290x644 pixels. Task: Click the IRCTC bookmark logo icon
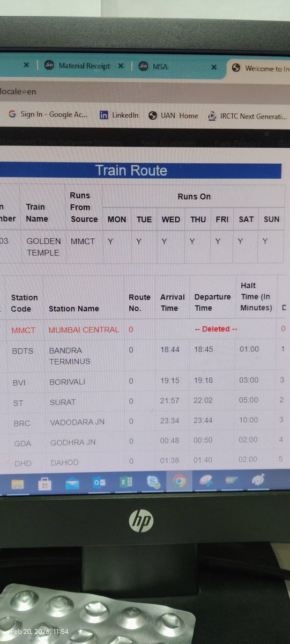tap(212, 116)
